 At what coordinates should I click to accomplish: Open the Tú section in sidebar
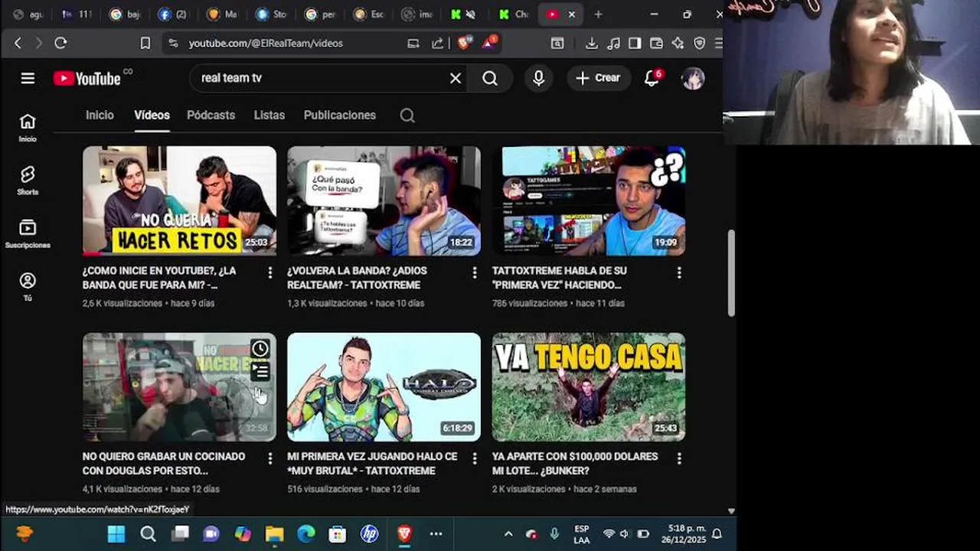pyautogui.click(x=28, y=287)
